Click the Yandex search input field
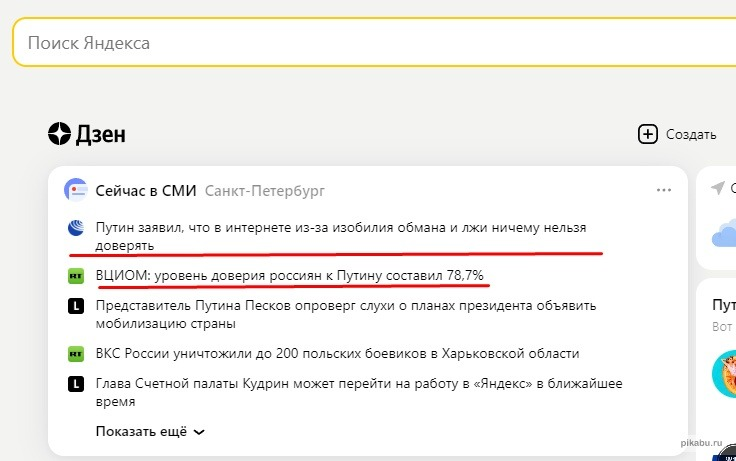Viewport: 736px width, 461px height. point(370,44)
